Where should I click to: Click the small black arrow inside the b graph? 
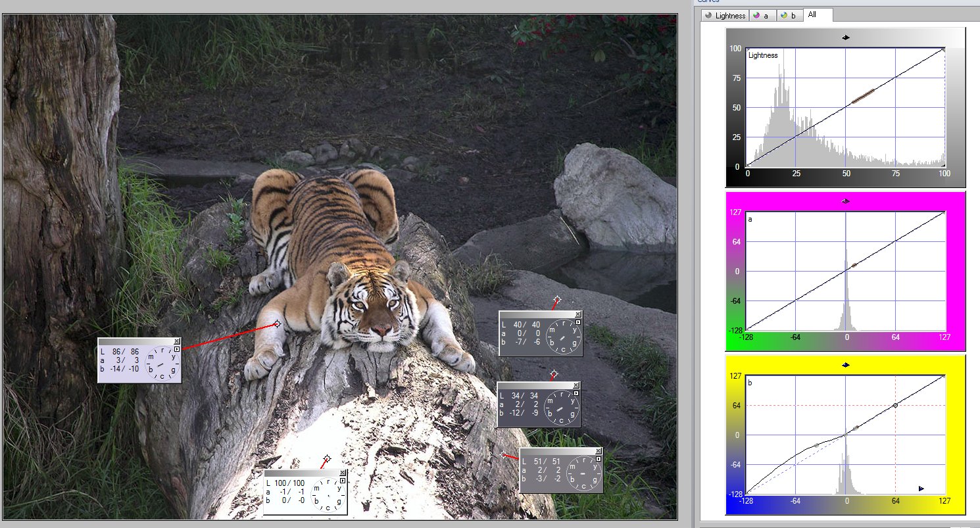[921, 489]
